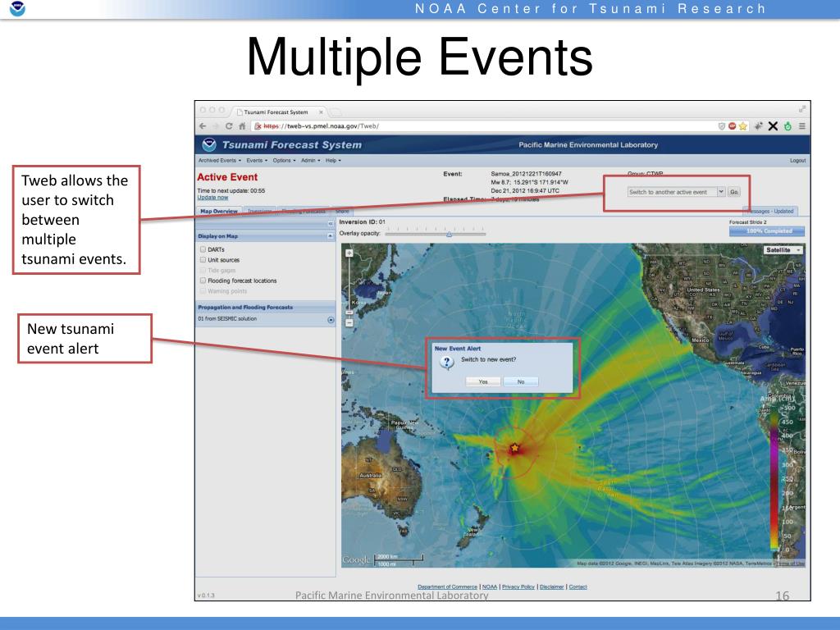840x630 pixels.
Task: Click the Go button
Action: [x=734, y=192]
